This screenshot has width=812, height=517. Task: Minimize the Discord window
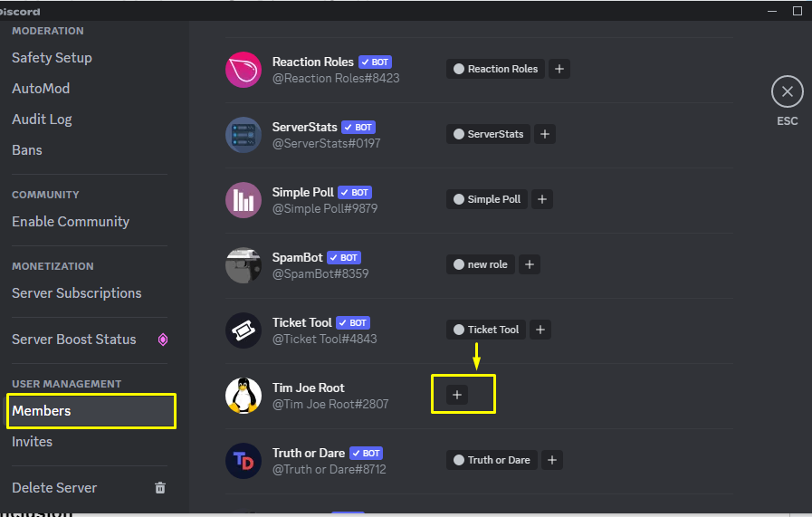(772, 11)
